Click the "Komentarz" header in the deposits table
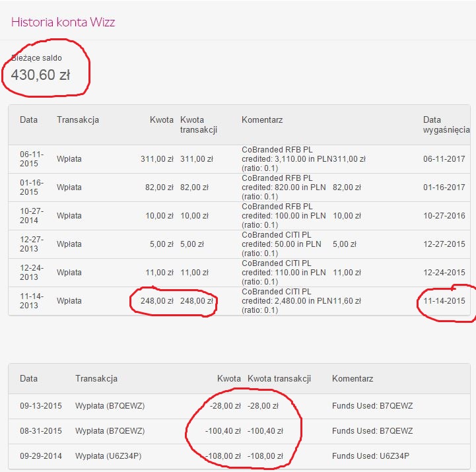Image resolution: width=476 pixels, height=472 pixels. [x=262, y=120]
